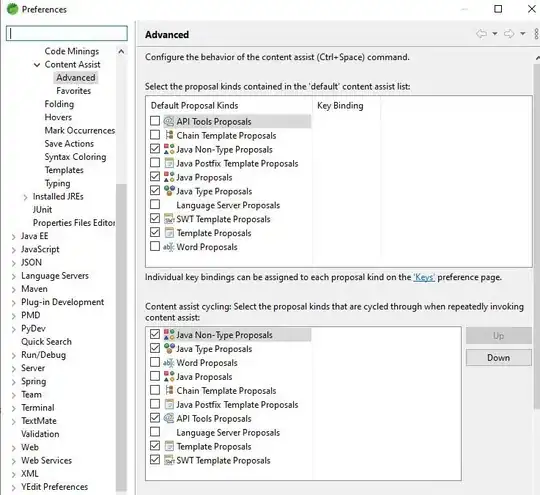Viewport: 540px width, 495px height.
Task: Click the tree scroll up arrow
Action: (121, 51)
